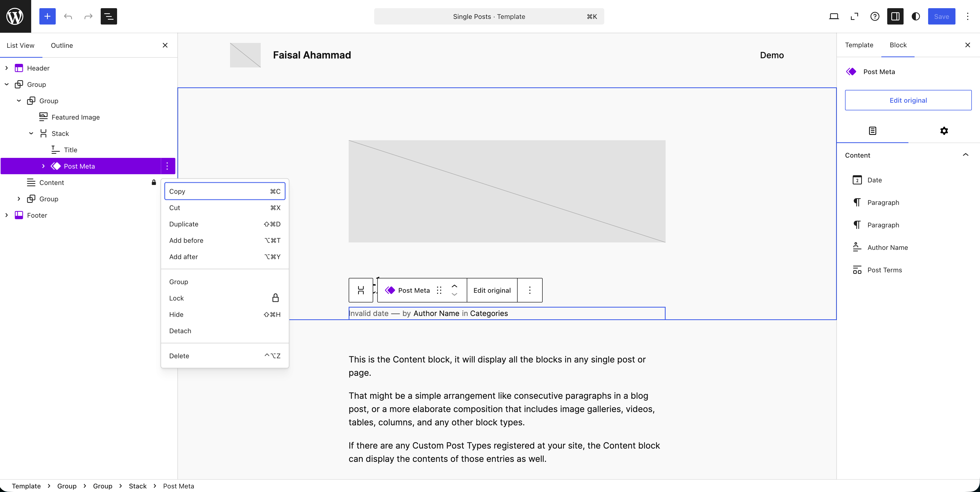Collapse the Content panel section
The width and height of the screenshot is (980, 492).
(965, 155)
